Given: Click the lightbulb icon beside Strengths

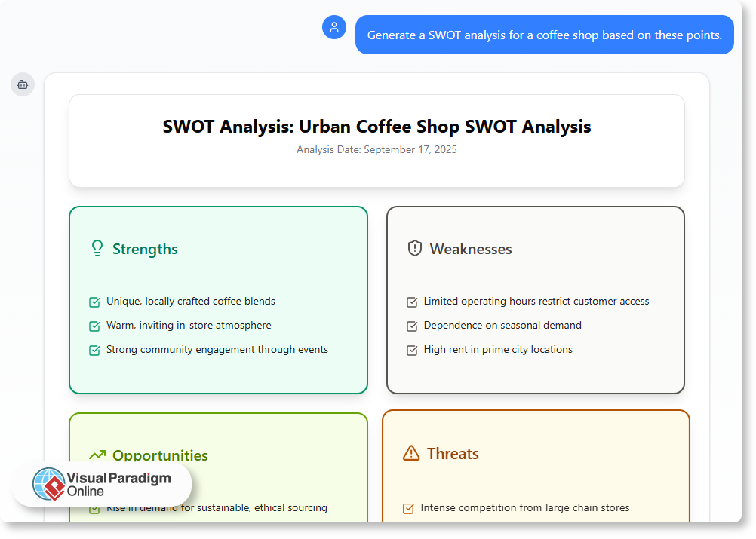Looking at the screenshot, I should 97,248.
